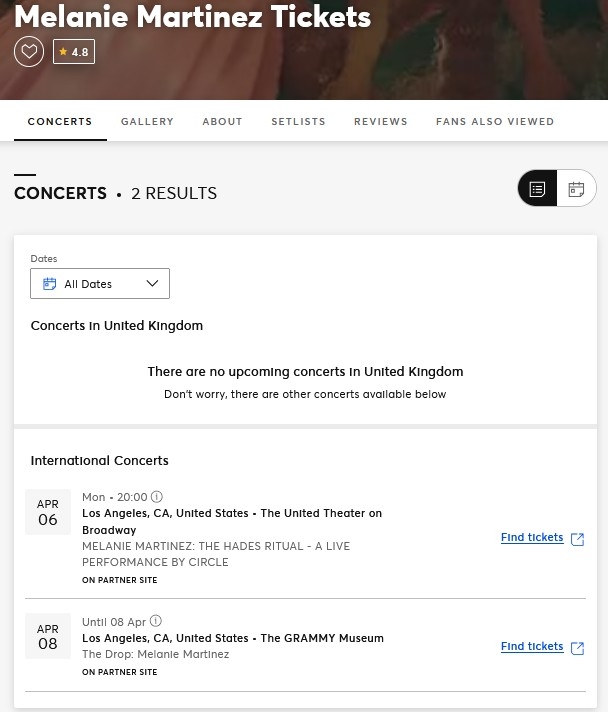Click calendar icon in Dates field
Viewport: 608px width, 712px height.
click(x=50, y=284)
